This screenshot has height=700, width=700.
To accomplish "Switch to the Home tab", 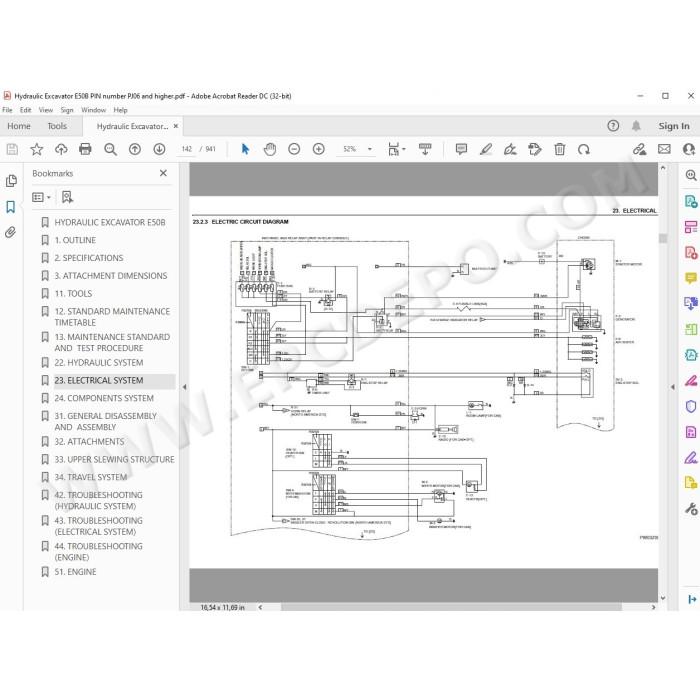I will pyautogui.click(x=19, y=126).
